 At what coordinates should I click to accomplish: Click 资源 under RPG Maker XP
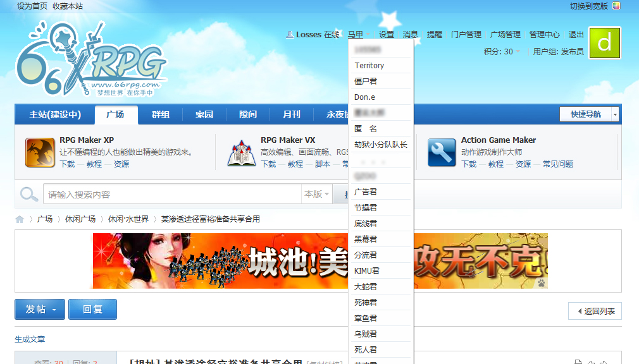click(x=121, y=164)
